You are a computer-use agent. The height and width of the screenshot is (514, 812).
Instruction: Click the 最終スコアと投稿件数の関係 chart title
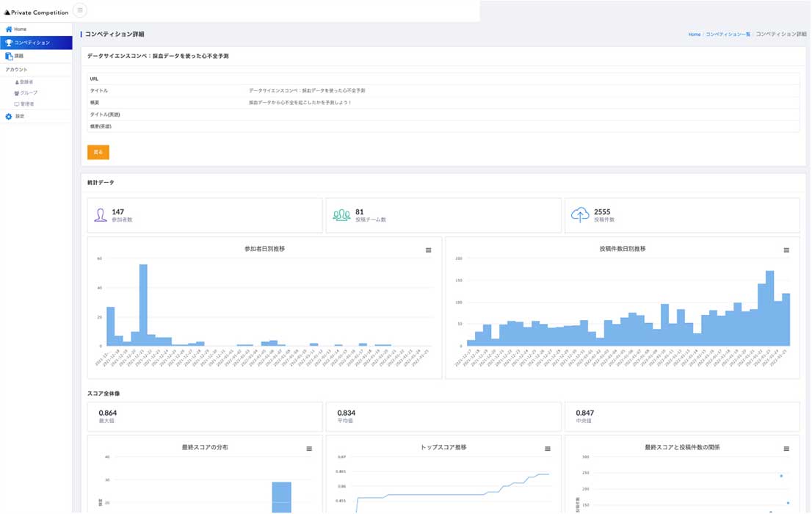[682, 448]
